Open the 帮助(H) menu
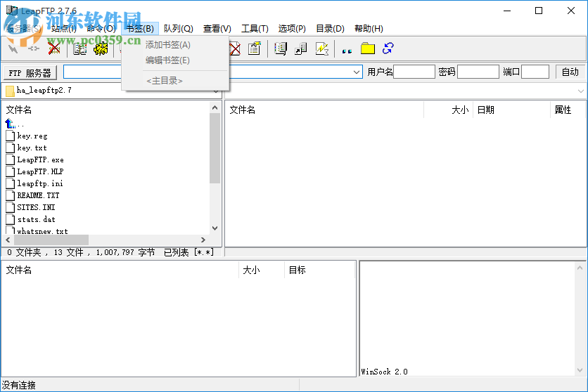This screenshot has height=392, width=588. pyautogui.click(x=369, y=29)
